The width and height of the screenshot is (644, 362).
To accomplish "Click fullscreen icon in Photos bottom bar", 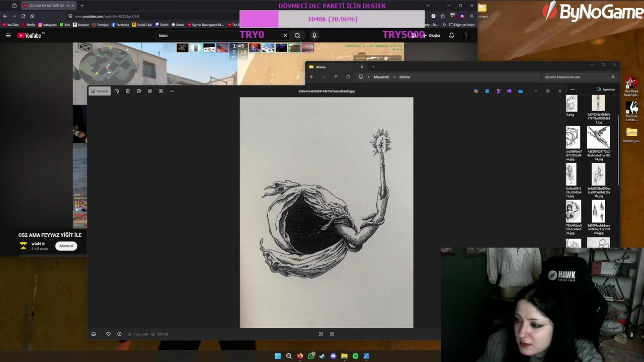I will click(x=332, y=334).
